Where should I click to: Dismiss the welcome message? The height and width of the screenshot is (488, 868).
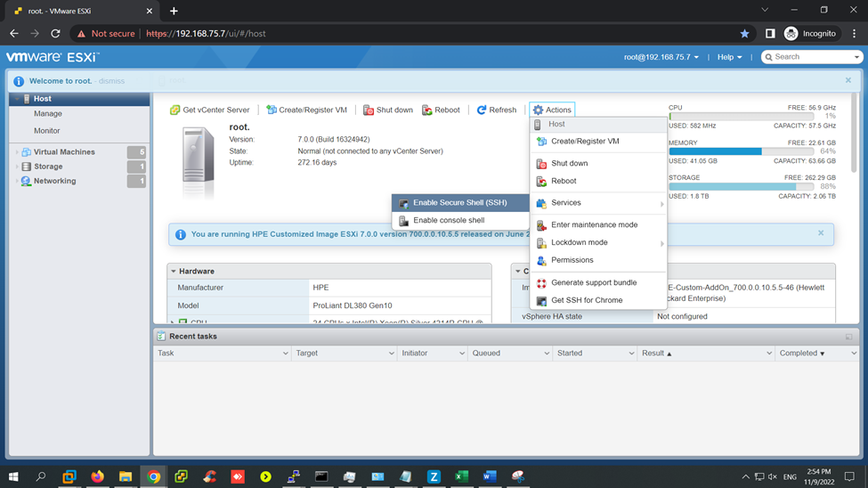pos(111,81)
